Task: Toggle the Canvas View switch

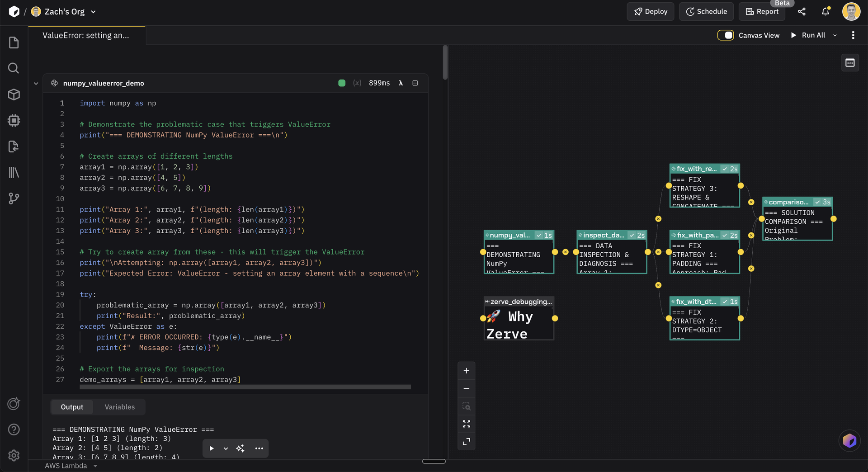Action: (x=726, y=35)
